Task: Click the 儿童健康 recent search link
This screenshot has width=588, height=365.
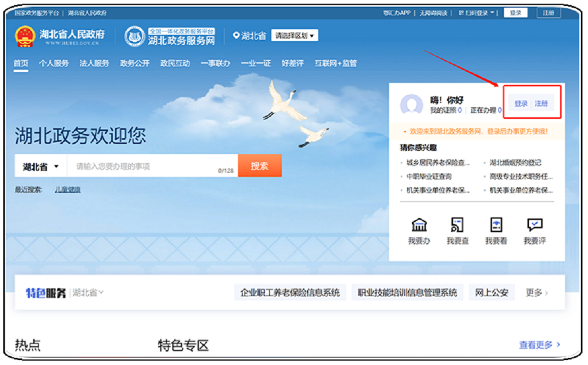Action: tap(68, 189)
